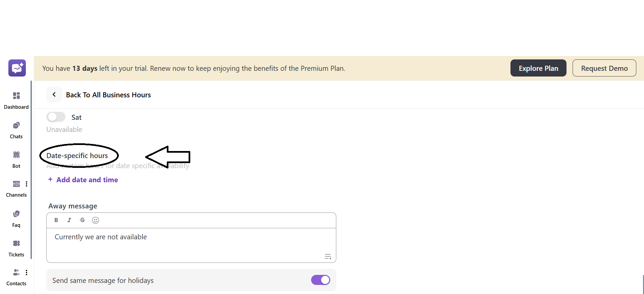The height and width of the screenshot is (294, 644).
Task: Click the insert variable icon in message box
Action: [x=328, y=257]
